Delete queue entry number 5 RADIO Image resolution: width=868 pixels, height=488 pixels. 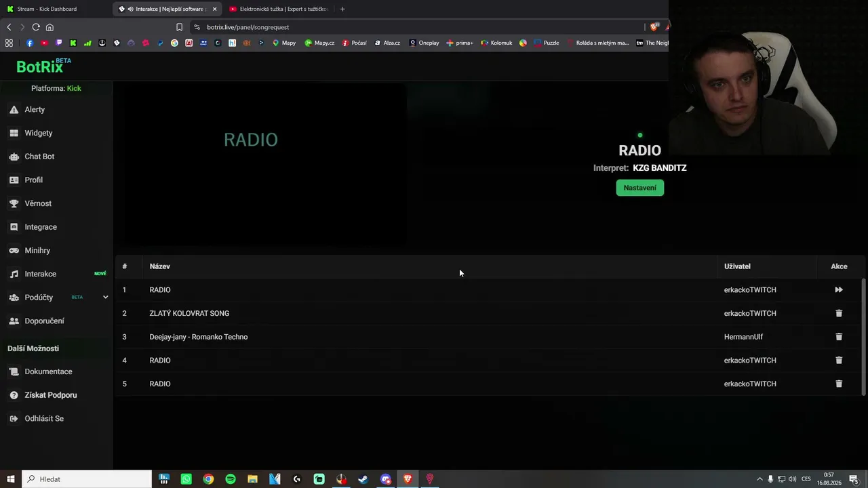[839, 384]
